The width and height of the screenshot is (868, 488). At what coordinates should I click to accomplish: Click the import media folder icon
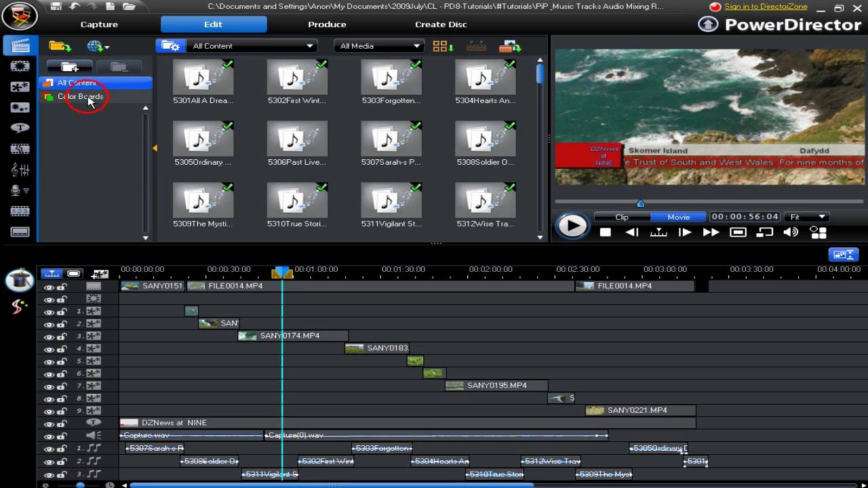(59, 45)
